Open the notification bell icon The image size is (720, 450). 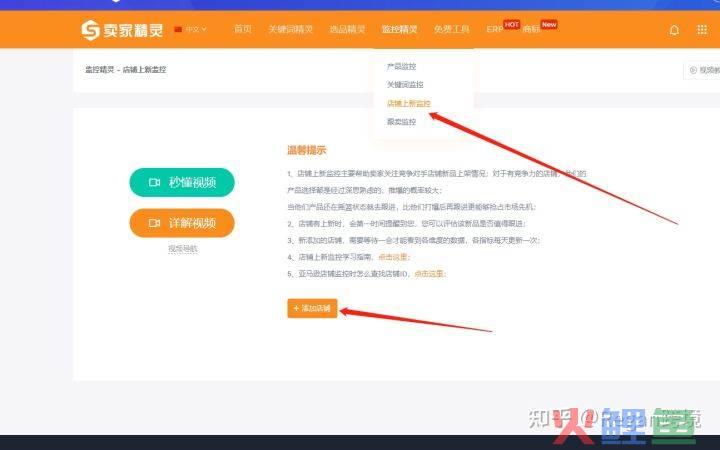pyautogui.click(x=674, y=30)
